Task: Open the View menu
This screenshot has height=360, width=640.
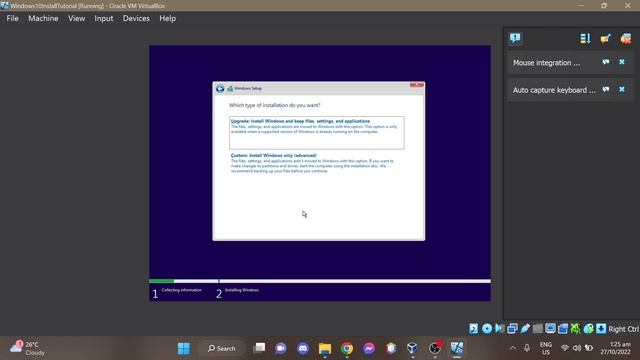Action: point(76,18)
